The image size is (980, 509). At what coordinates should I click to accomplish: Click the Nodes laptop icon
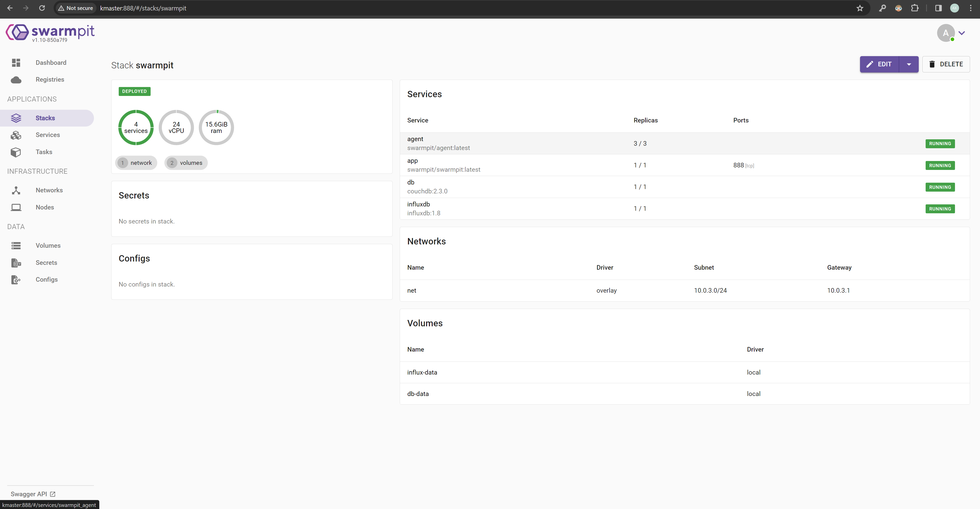click(x=16, y=207)
